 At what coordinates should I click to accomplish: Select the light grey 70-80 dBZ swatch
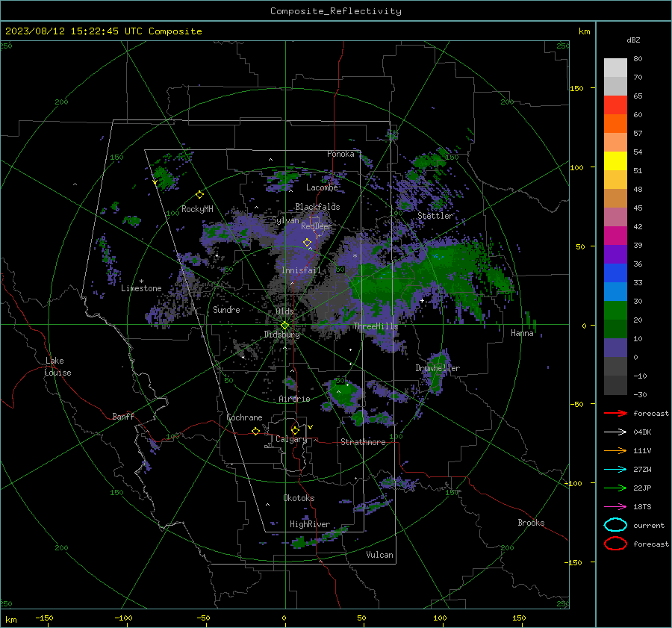pyautogui.click(x=615, y=68)
